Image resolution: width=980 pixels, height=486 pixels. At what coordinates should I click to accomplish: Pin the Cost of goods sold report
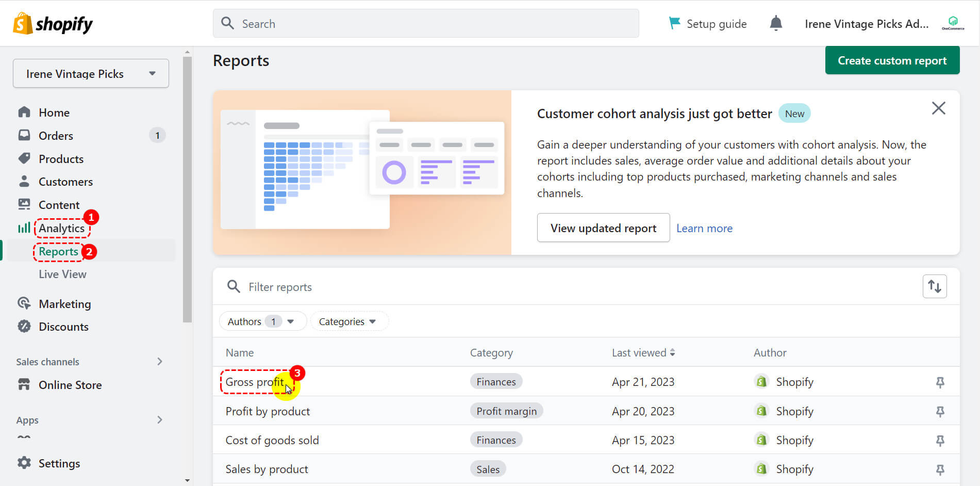[x=940, y=441]
